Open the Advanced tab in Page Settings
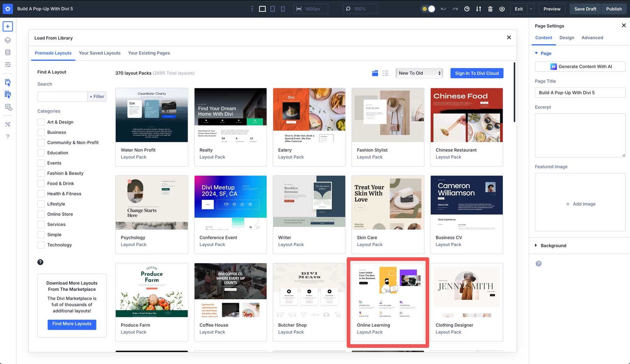This screenshot has height=364, width=630. pyautogui.click(x=592, y=37)
